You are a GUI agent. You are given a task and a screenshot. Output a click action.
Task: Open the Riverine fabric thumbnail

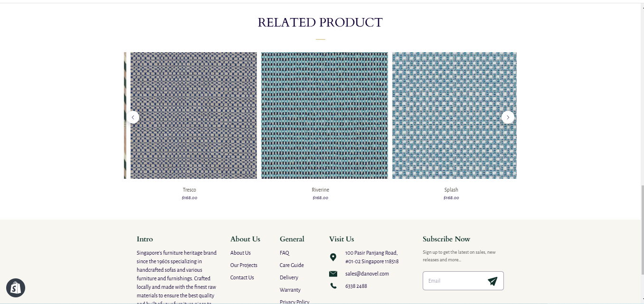[324, 115]
